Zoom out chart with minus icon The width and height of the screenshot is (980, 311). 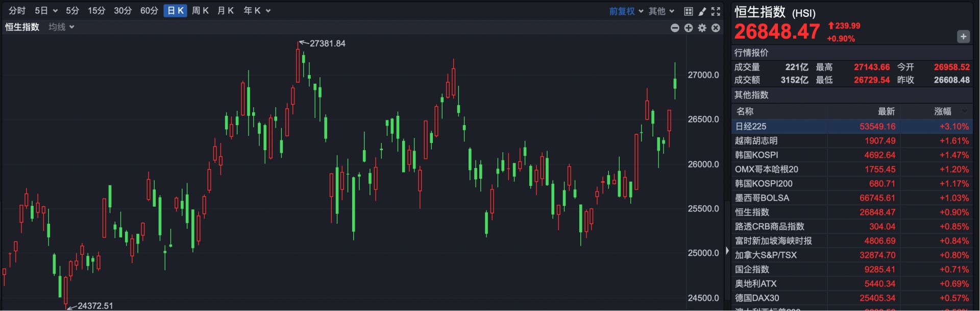[675, 28]
